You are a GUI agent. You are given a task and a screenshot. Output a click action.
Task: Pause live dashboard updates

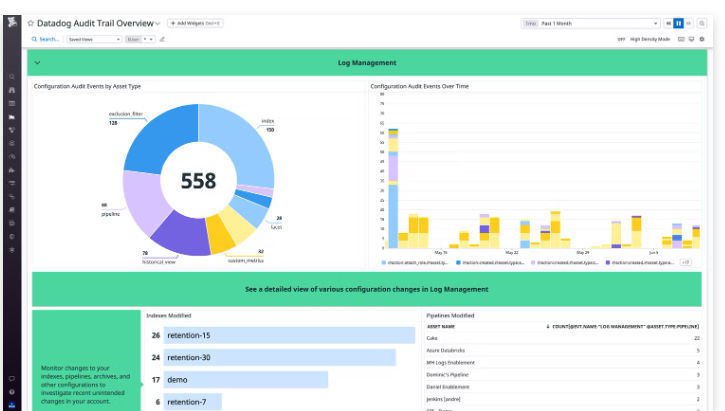678,23
